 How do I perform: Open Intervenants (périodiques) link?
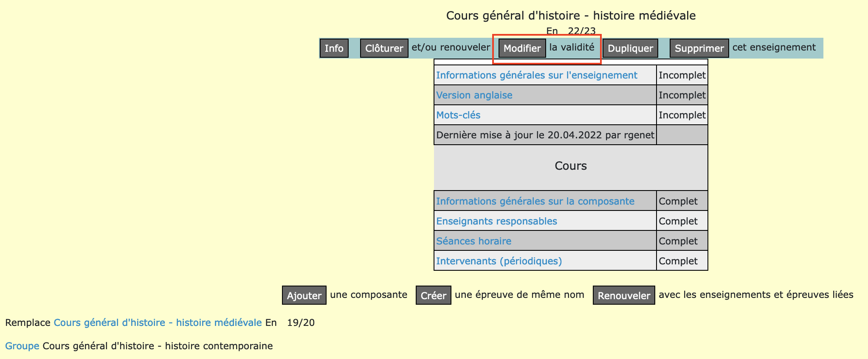499,261
